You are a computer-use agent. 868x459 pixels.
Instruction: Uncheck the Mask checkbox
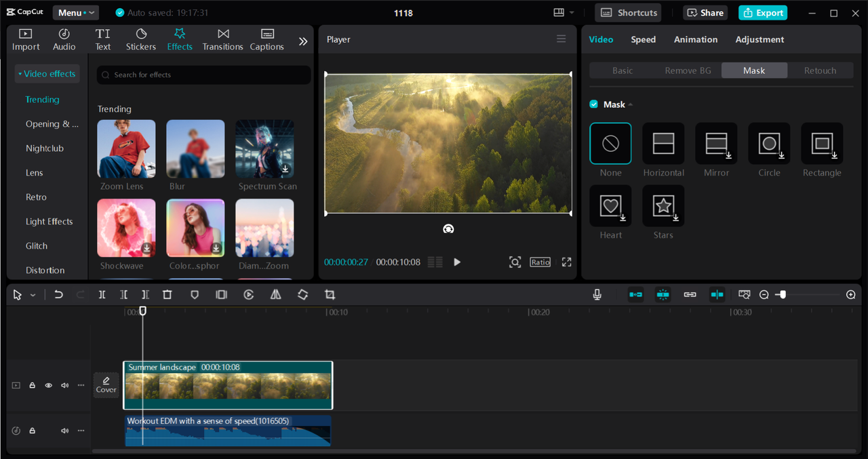click(x=594, y=104)
